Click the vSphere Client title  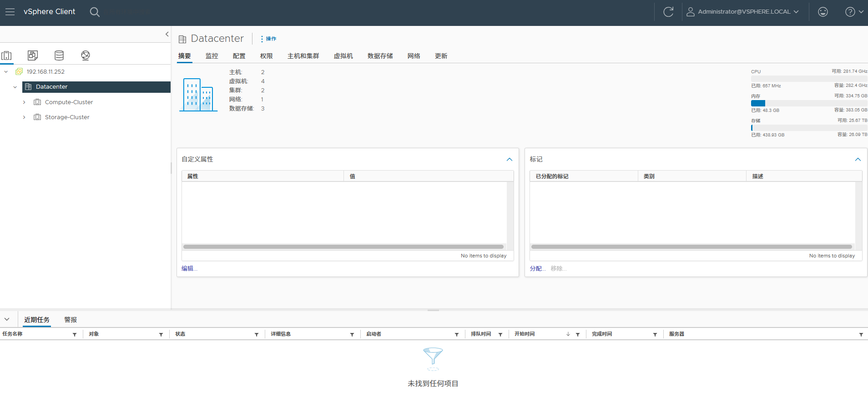[x=49, y=12]
